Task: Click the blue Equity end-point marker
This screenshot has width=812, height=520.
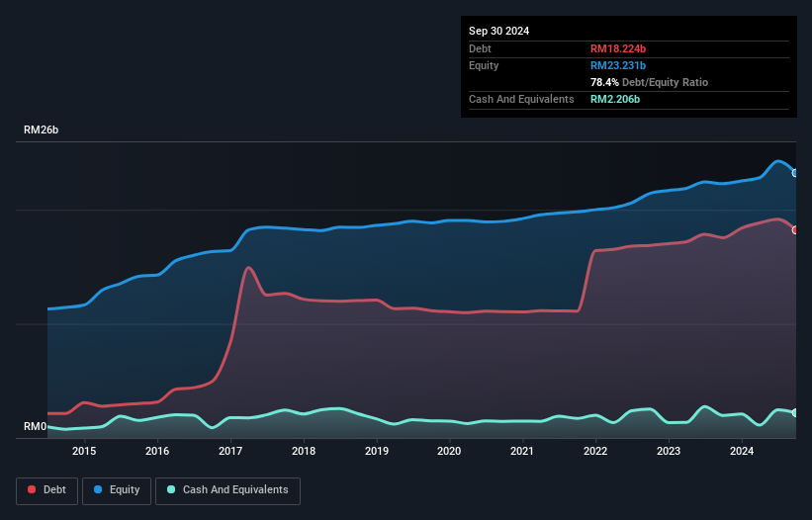Action: 795,173
